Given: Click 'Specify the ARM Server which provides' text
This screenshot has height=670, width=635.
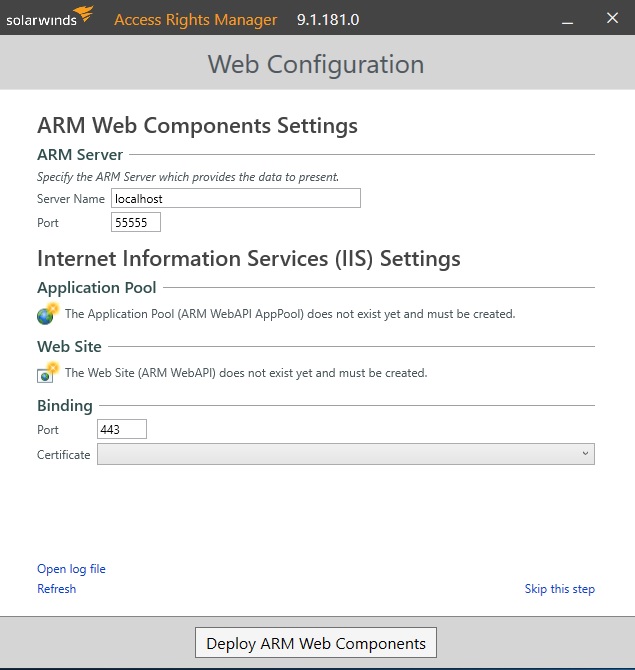Looking at the screenshot, I should point(188,177).
